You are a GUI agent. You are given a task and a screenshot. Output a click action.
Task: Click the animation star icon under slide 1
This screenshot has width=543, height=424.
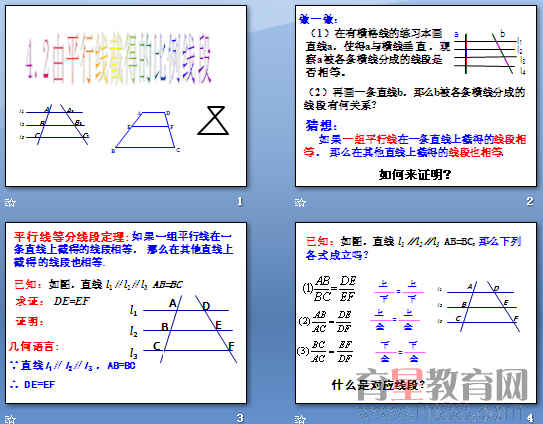coord(10,202)
